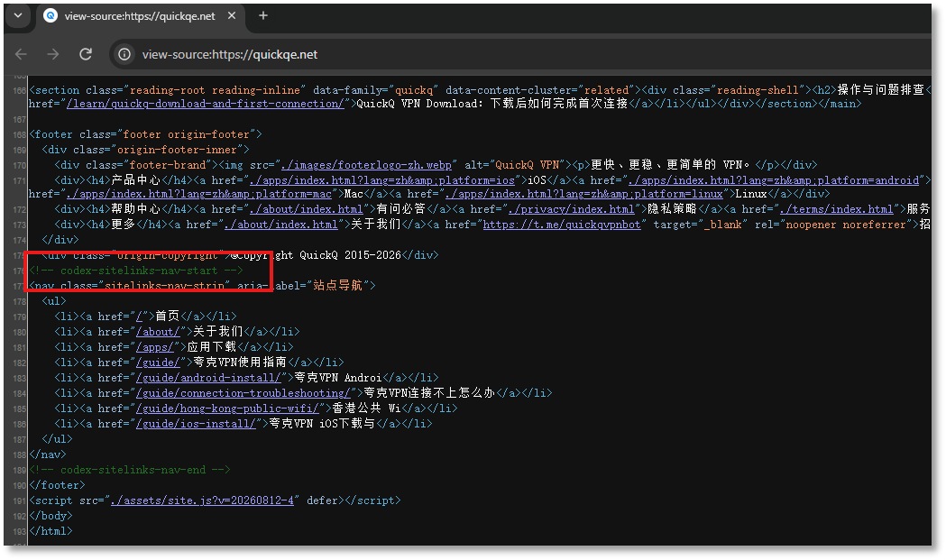The width and height of the screenshot is (946, 560).
Task: Open /learn/quickq-download-and-first-connection/ link
Action: tap(205, 104)
